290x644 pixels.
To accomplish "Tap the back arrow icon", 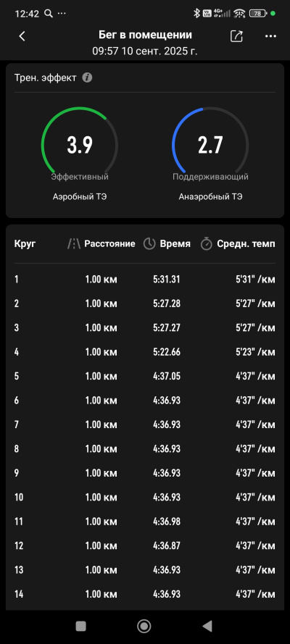I will [x=22, y=36].
